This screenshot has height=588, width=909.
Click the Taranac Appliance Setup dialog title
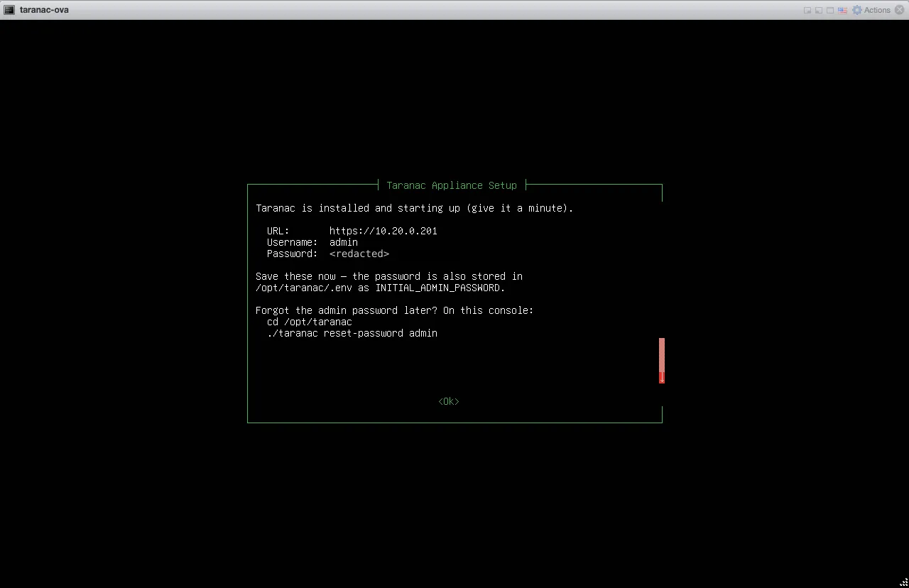(x=452, y=185)
